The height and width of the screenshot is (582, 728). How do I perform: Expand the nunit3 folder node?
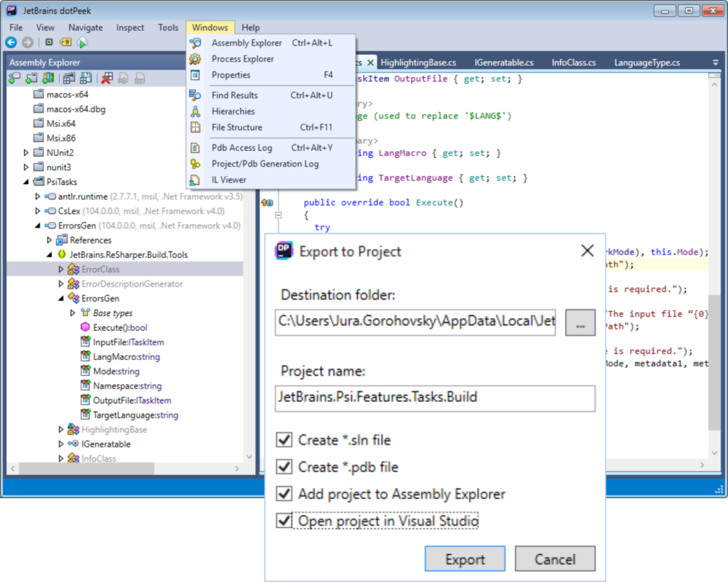tap(26, 166)
